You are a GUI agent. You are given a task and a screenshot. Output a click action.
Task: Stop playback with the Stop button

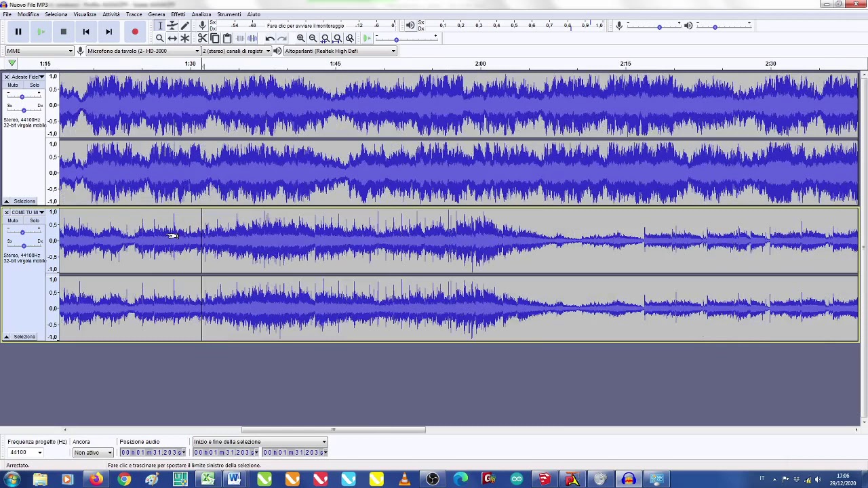63,32
